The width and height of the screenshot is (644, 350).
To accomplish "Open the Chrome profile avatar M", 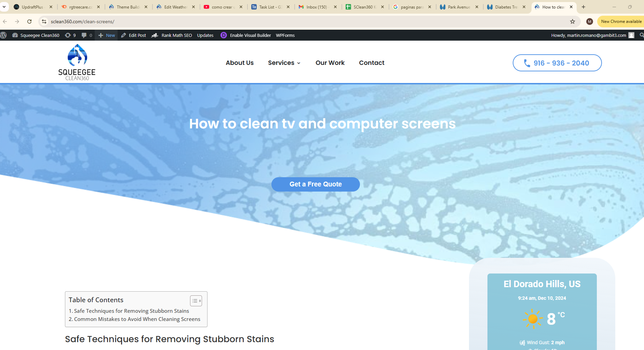I will [x=589, y=22].
